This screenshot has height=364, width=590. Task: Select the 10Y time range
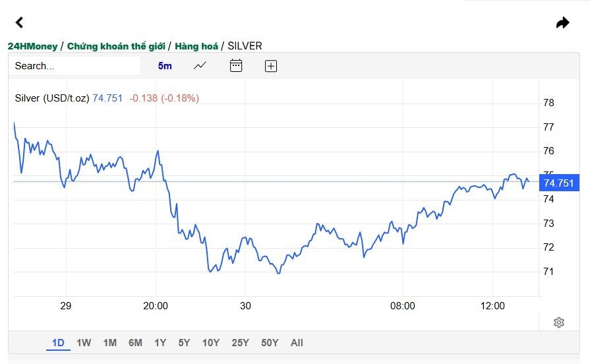211,342
